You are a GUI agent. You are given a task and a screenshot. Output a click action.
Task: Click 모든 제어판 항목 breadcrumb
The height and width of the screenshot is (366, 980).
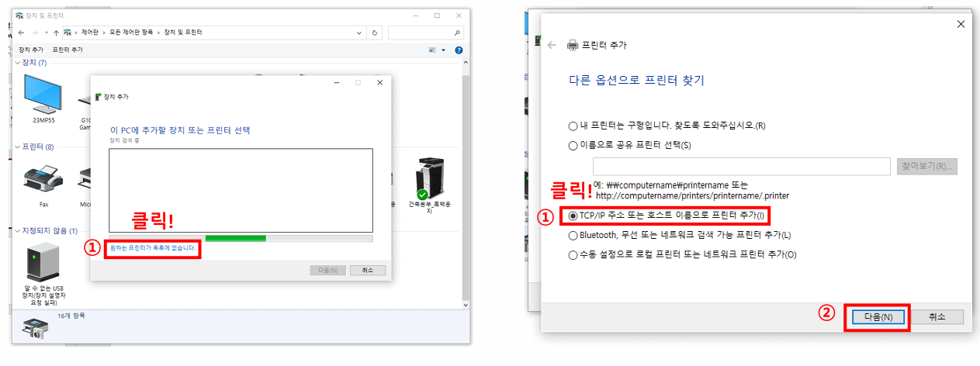[131, 33]
